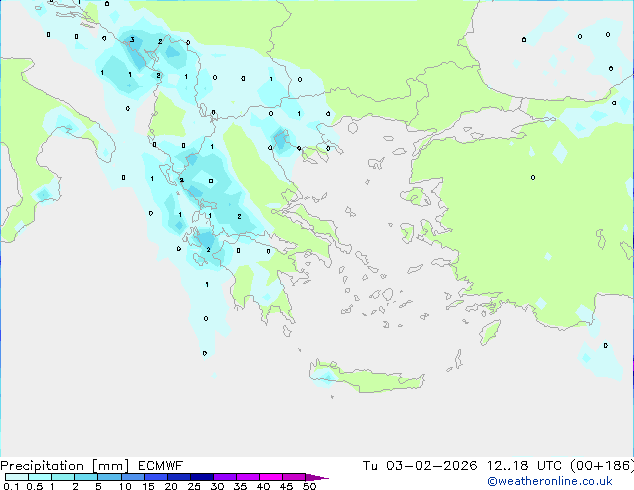The image size is (634, 490).
Task: Select the 'Precipitation [mm]' title text
Action: [x=65, y=466]
